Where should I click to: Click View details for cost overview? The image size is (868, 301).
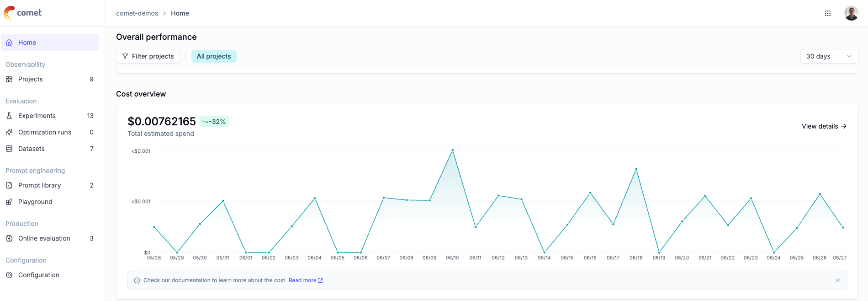click(824, 126)
